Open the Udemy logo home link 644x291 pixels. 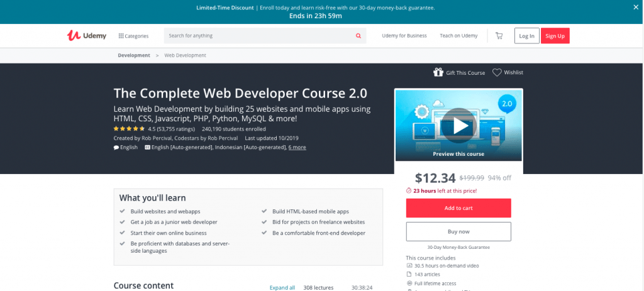[87, 36]
